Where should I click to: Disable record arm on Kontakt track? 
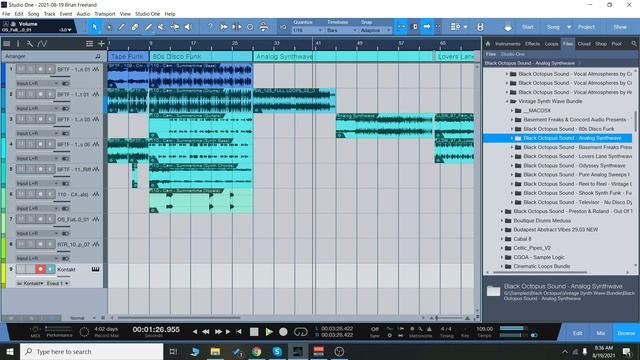(x=40, y=269)
